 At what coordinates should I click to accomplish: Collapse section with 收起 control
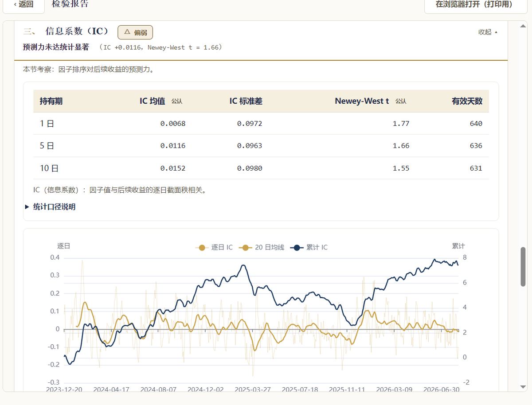point(488,32)
